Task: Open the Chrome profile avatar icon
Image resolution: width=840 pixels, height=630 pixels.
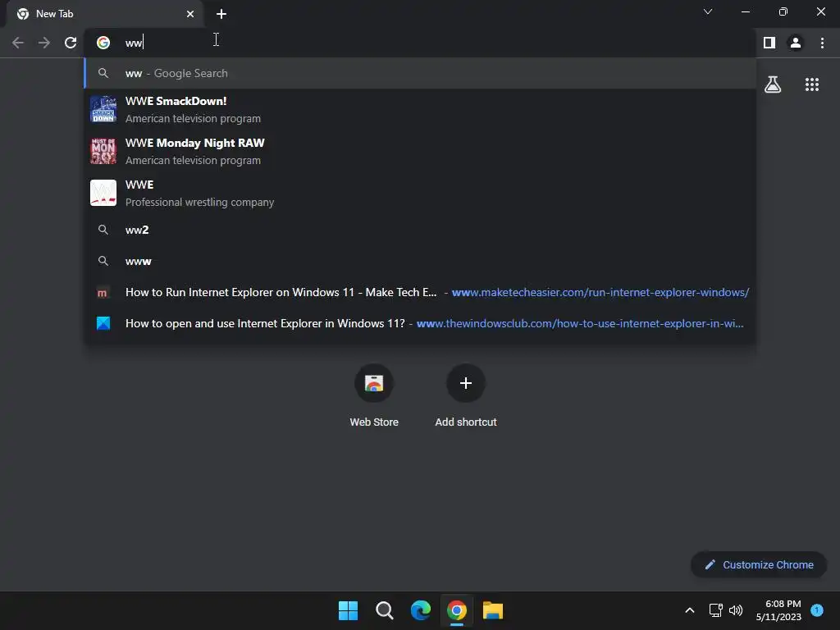Action: [796, 43]
